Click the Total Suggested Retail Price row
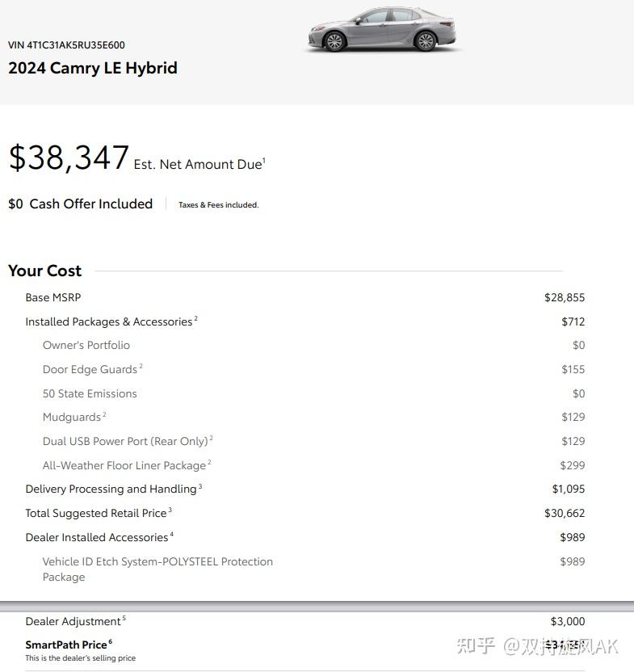Image resolution: width=634 pixels, height=672 pixels. [x=304, y=513]
